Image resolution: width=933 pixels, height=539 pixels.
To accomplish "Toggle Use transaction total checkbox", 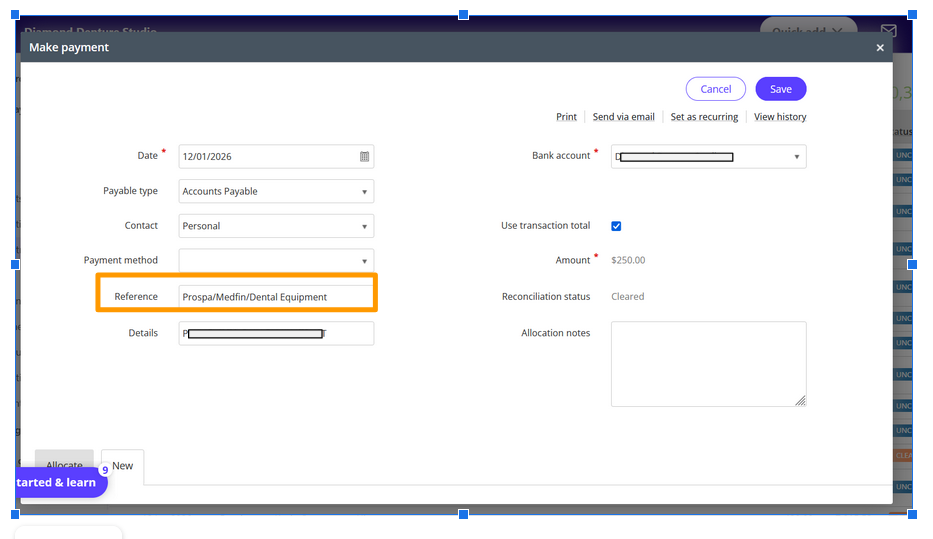I will pos(616,226).
